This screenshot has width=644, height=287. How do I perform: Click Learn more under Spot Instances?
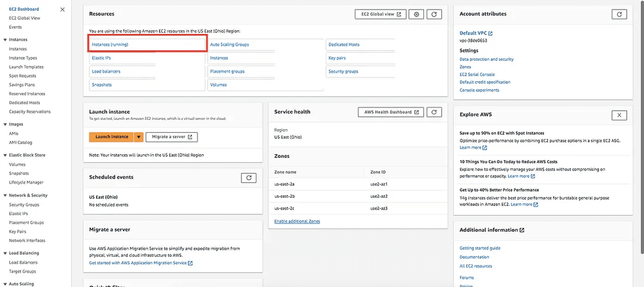[473, 148]
